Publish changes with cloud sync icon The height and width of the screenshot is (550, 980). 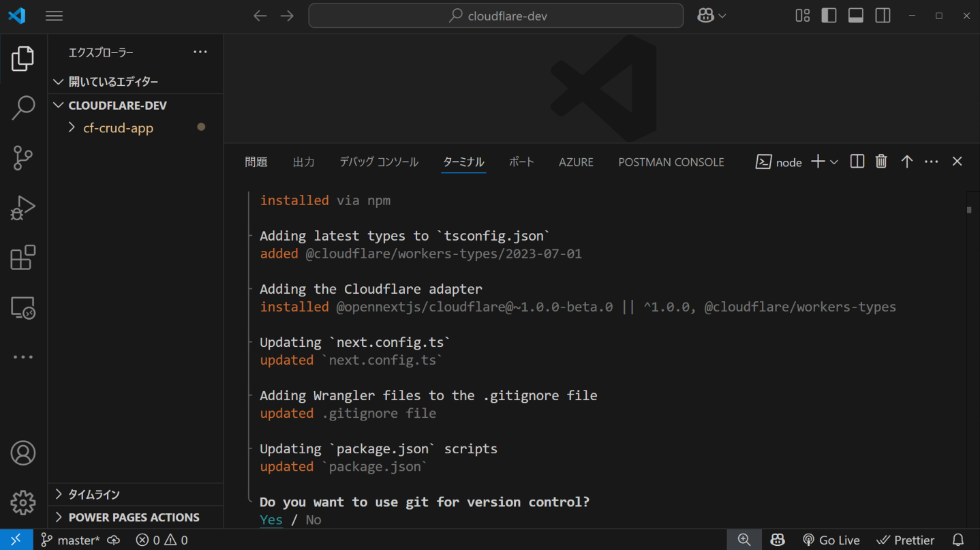(114, 540)
